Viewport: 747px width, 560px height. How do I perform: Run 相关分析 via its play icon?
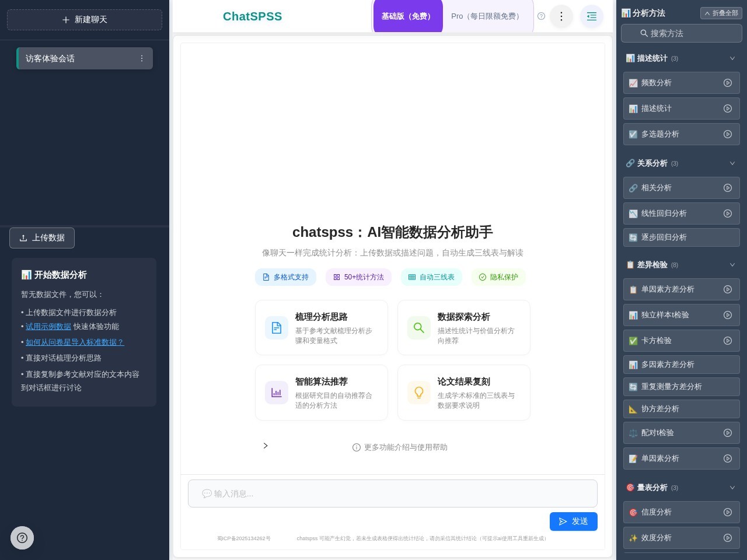coord(728,188)
